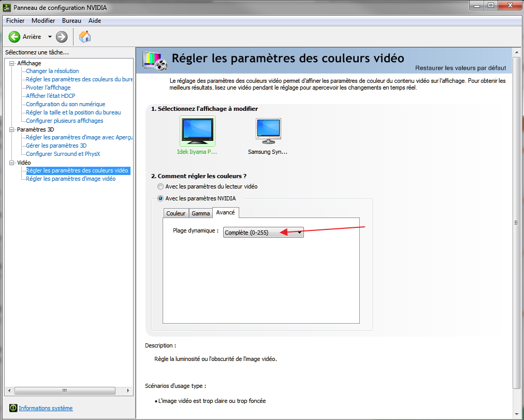Open 'Afficher l'état HDCP' task

51,96
